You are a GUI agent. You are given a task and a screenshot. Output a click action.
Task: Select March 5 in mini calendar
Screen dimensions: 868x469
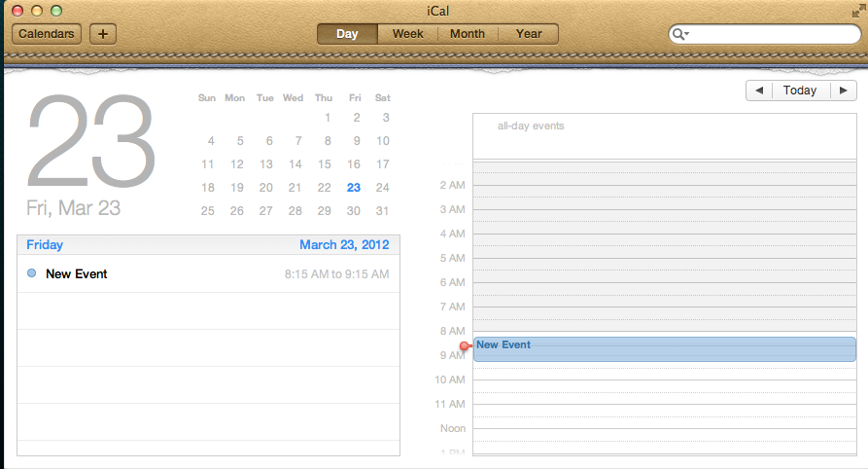(x=240, y=141)
